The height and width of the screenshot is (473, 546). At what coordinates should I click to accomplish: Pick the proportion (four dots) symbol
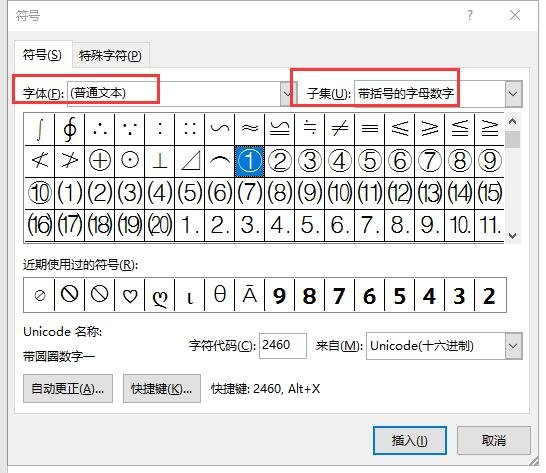(x=189, y=129)
